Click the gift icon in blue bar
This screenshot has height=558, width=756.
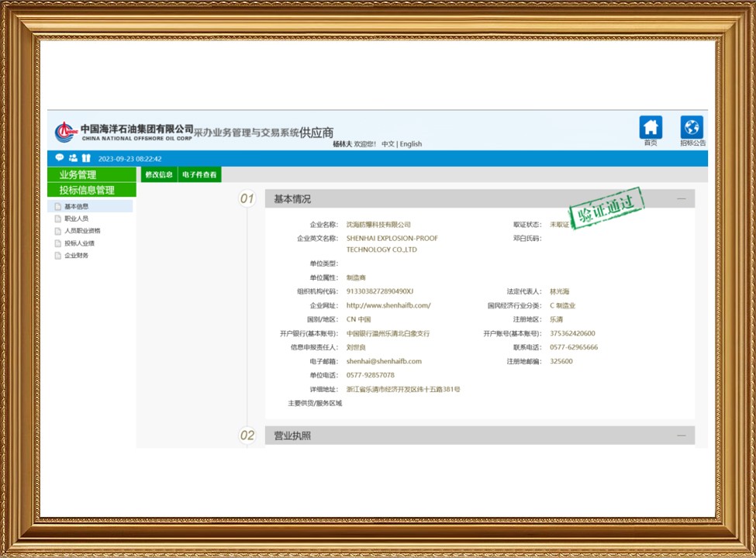coord(86,158)
